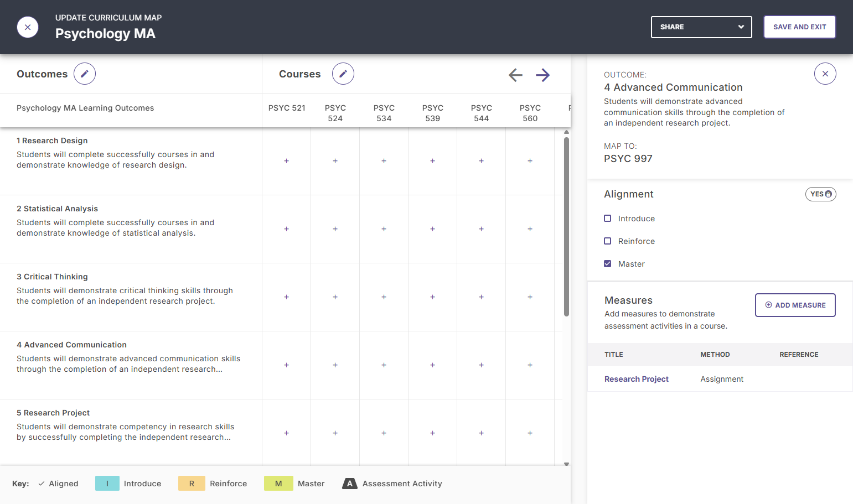The height and width of the screenshot is (504, 853).
Task: Add alignment for Statistical Analysis in PSYC 544
Action: (481, 229)
